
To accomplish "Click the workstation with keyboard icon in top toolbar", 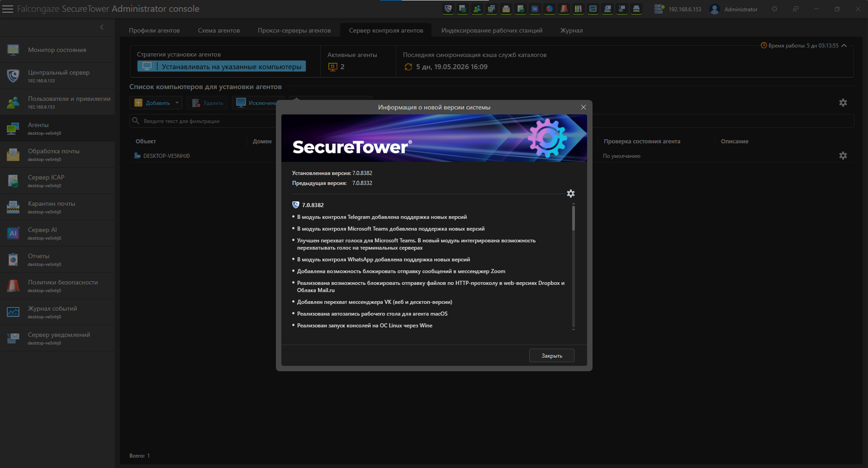I will 607,9.
